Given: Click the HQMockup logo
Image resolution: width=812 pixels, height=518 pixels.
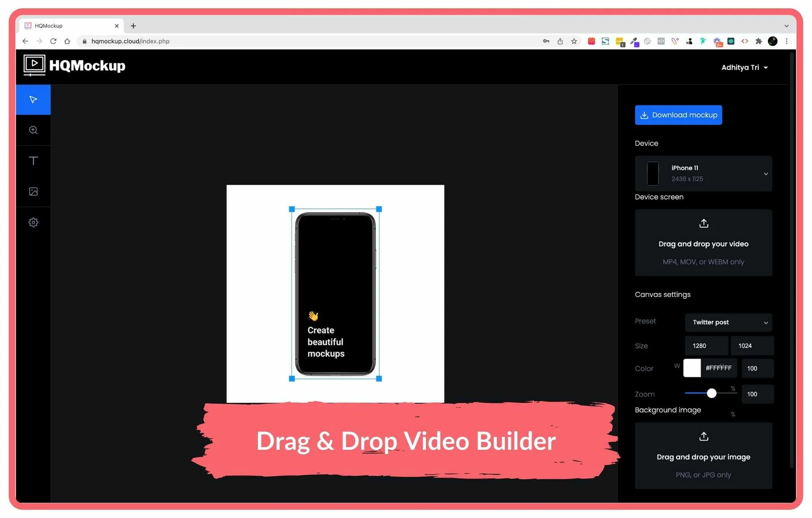Looking at the screenshot, I should [74, 66].
